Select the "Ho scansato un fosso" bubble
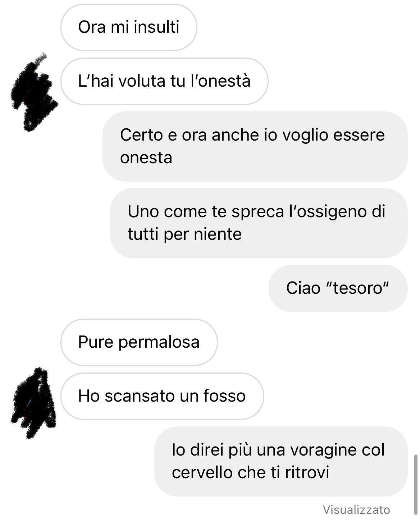Image resolution: width=420 pixels, height=521 pixels. tap(162, 396)
